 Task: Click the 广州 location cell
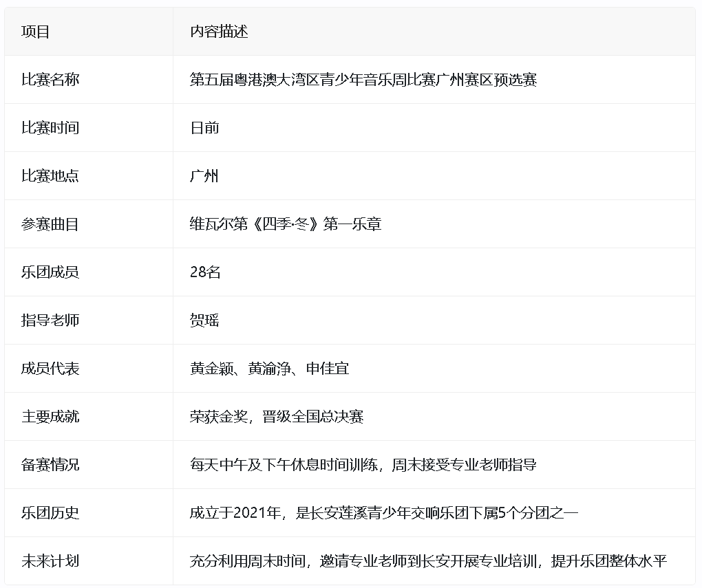click(x=204, y=176)
